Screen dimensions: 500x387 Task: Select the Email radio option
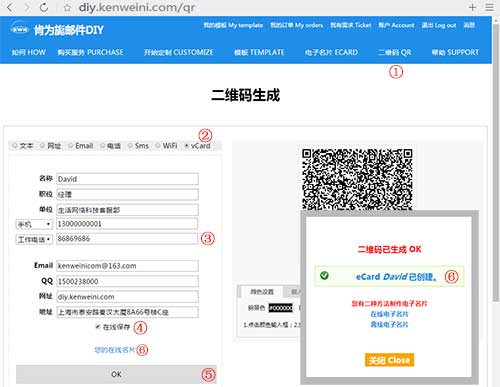tap(70, 146)
